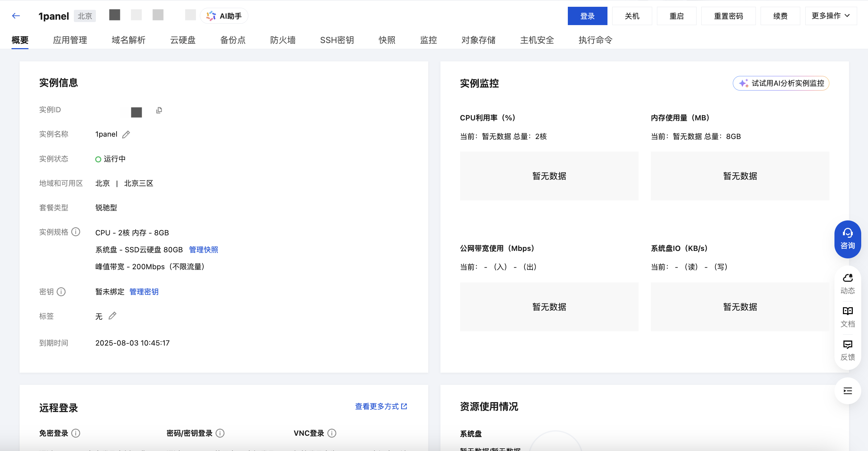The width and height of the screenshot is (868, 451).
Task: Show info for VNC登录
Action: click(332, 433)
